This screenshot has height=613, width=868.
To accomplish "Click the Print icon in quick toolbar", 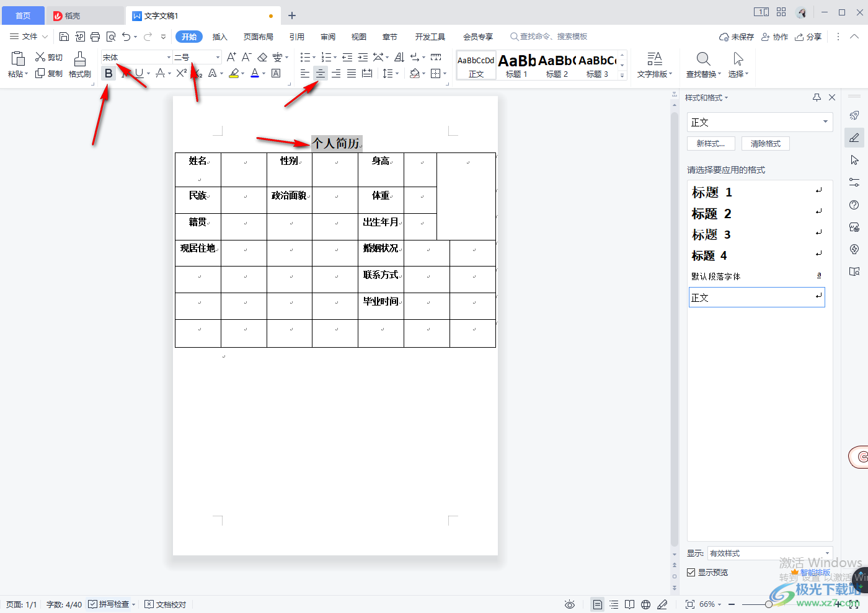I will pos(95,37).
